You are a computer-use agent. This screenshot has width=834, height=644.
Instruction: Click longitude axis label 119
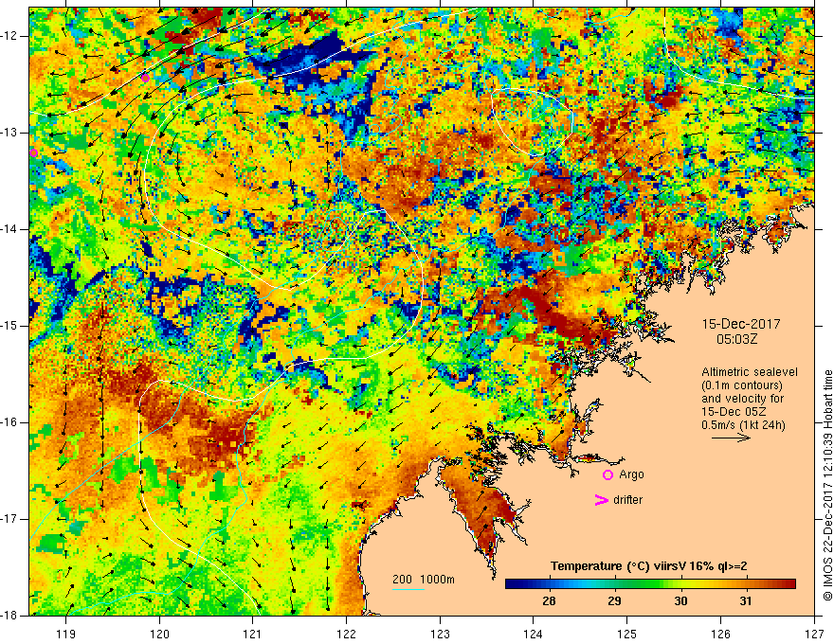click(x=66, y=634)
